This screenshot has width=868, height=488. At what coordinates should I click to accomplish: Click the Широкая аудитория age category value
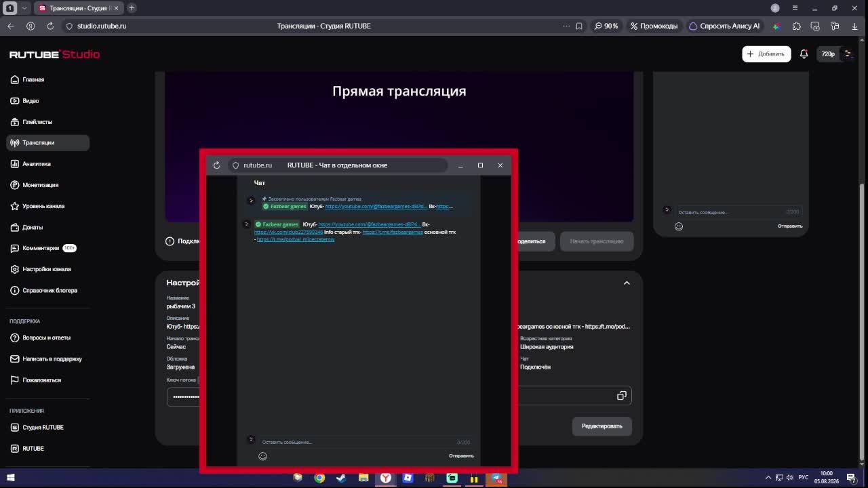[547, 347]
